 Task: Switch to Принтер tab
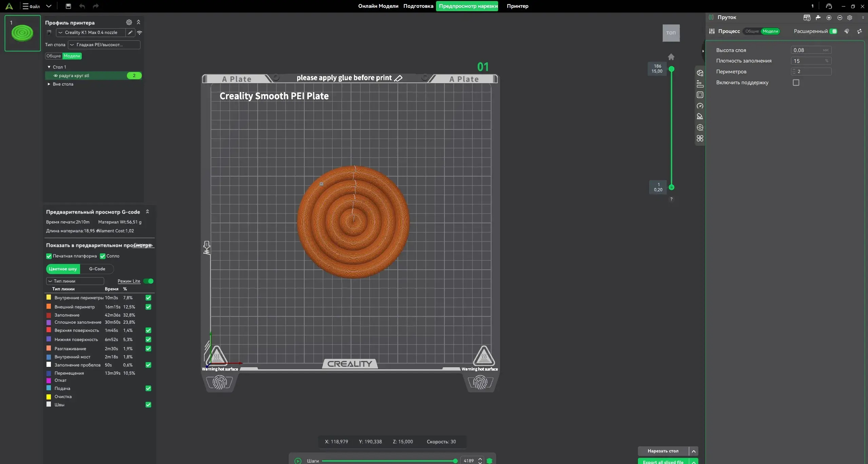(517, 6)
